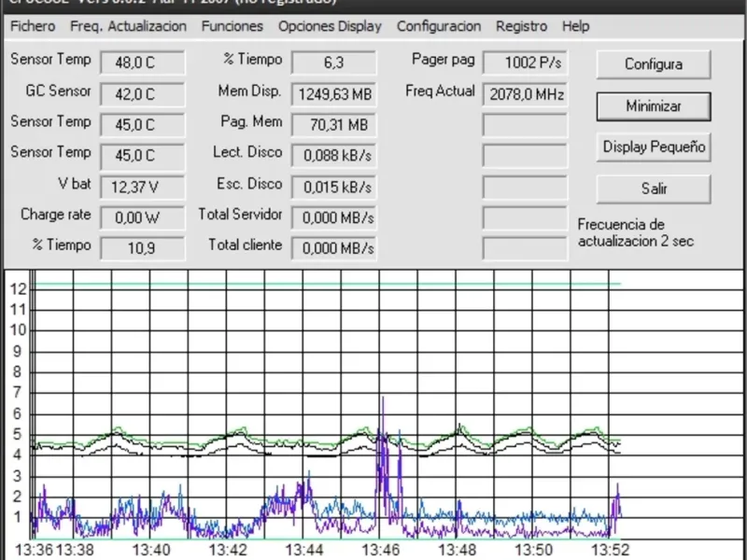747x560 pixels.
Task: Open the Registro menu
Action: click(521, 26)
